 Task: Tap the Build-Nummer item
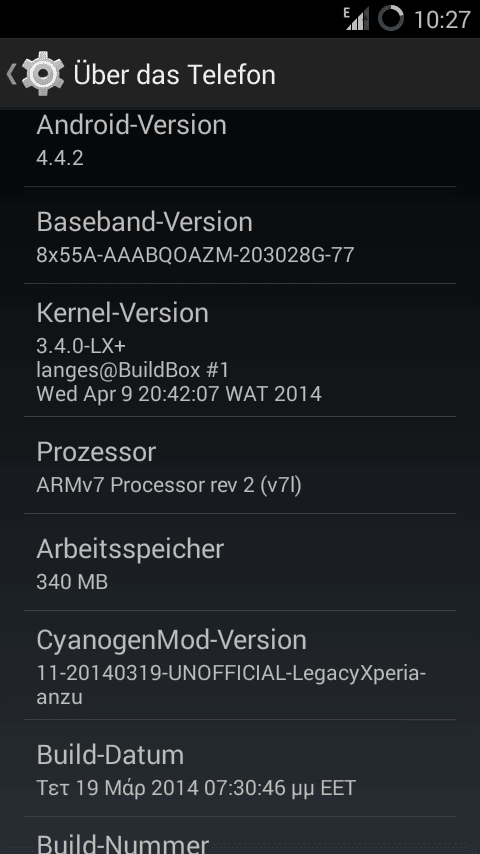click(x=240, y=836)
